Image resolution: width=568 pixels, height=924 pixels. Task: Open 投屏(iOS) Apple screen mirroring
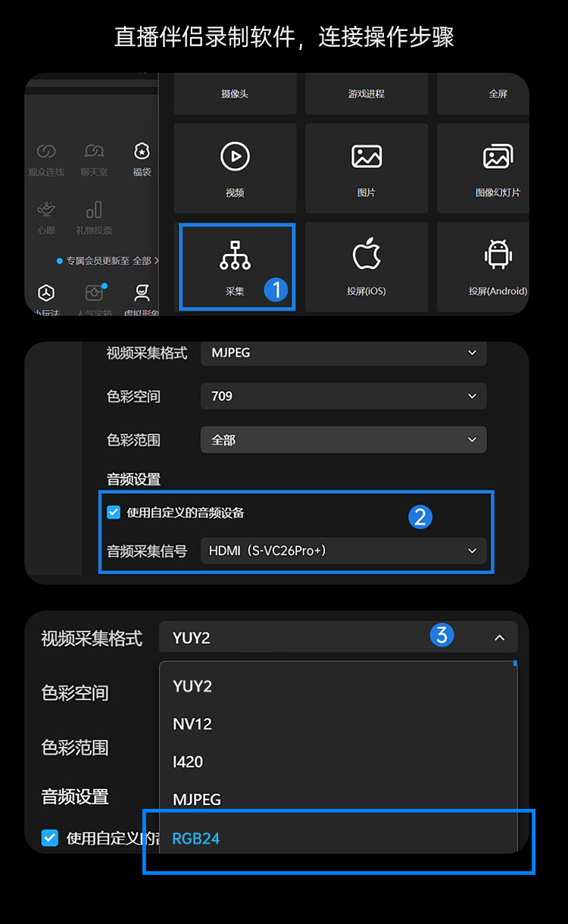367,266
